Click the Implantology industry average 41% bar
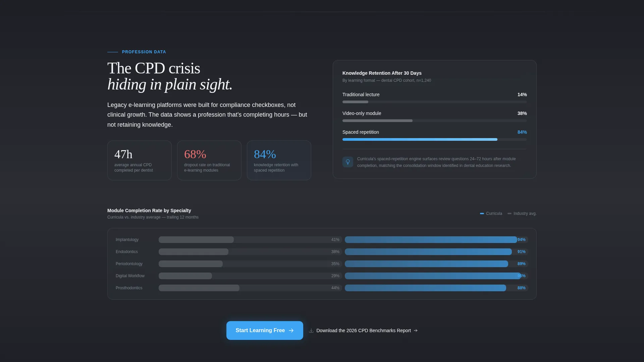This screenshot has height=362, width=644. (250, 240)
